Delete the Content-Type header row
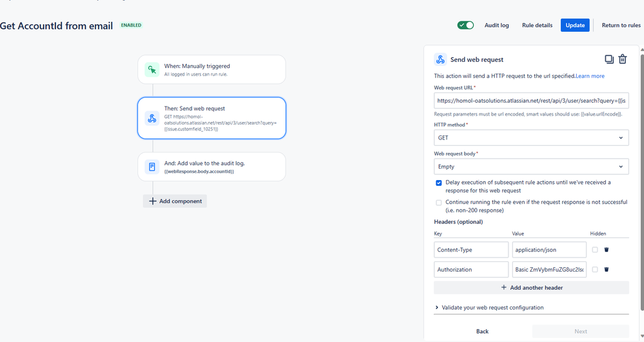This screenshot has height=342, width=644. [606, 250]
